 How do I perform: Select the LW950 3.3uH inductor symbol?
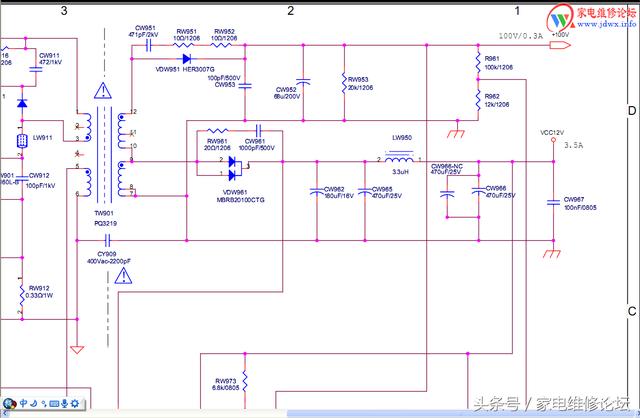399,158
